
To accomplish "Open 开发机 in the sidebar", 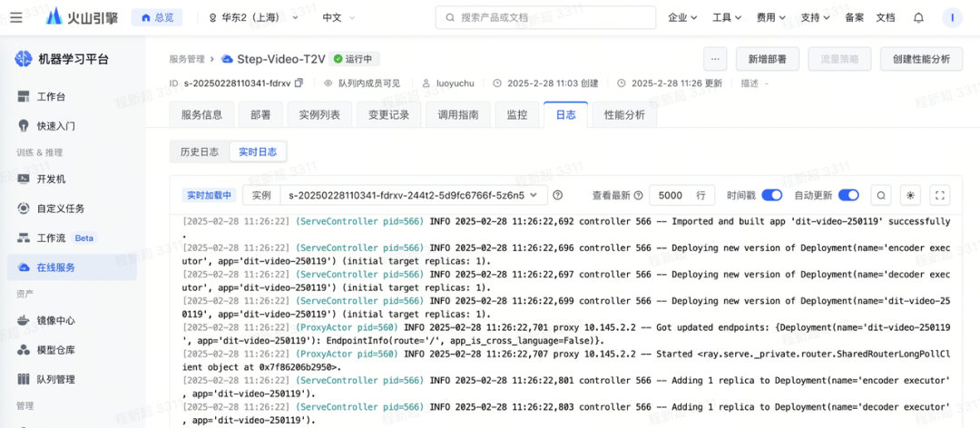I will [72, 180].
